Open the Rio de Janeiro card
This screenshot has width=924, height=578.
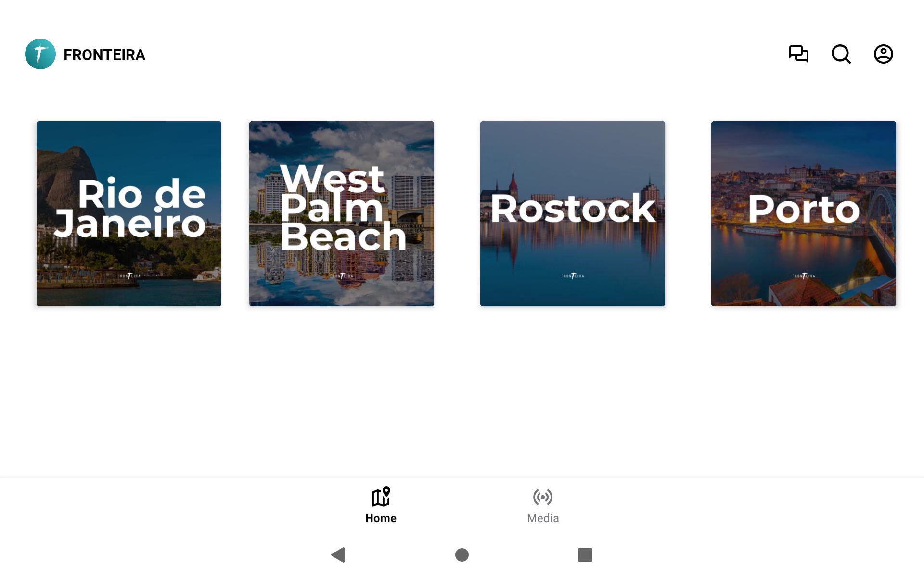click(129, 214)
